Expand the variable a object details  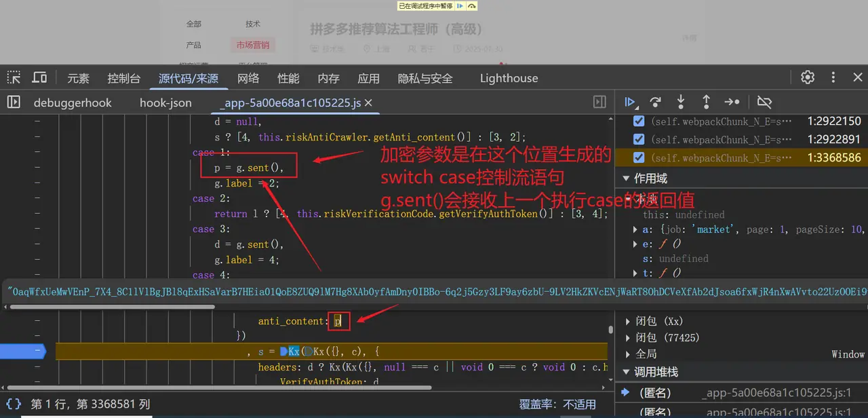click(634, 229)
